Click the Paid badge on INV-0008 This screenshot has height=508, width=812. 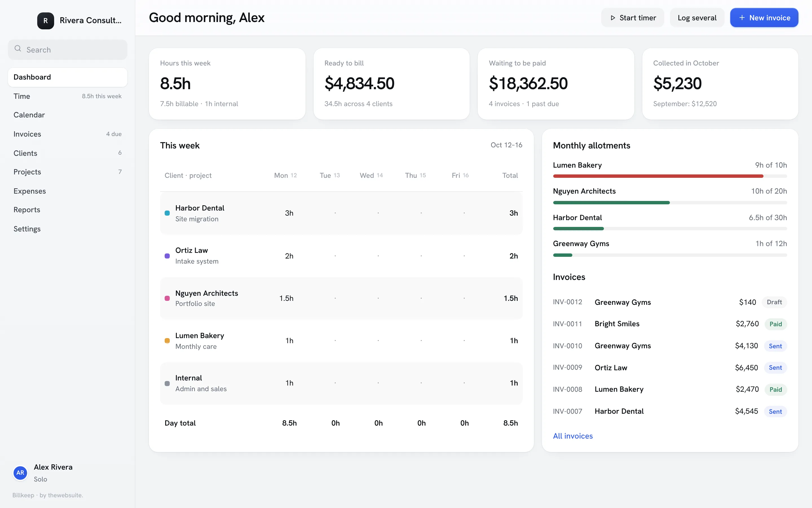(x=775, y=389)
